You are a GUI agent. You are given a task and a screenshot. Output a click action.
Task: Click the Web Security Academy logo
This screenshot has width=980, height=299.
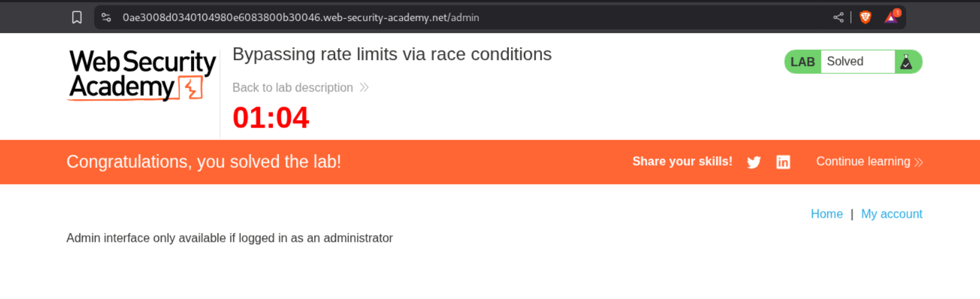coord(142,75)
